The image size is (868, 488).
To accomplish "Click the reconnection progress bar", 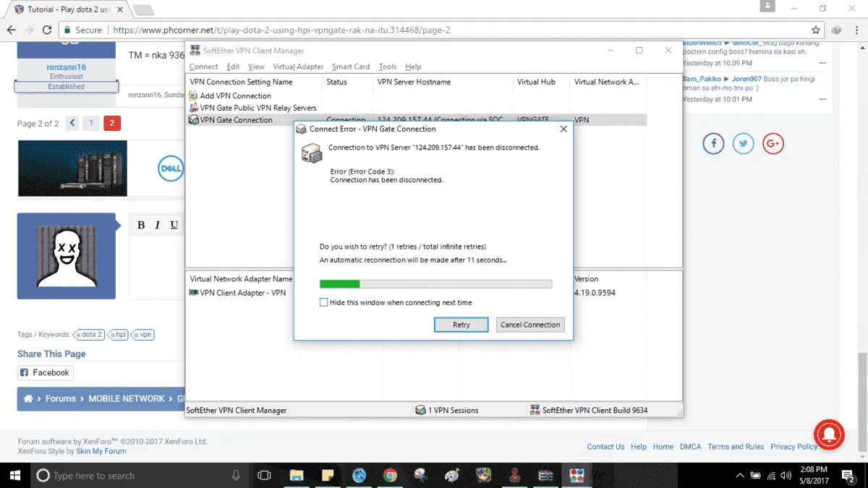I will click(x=435, y=284).
